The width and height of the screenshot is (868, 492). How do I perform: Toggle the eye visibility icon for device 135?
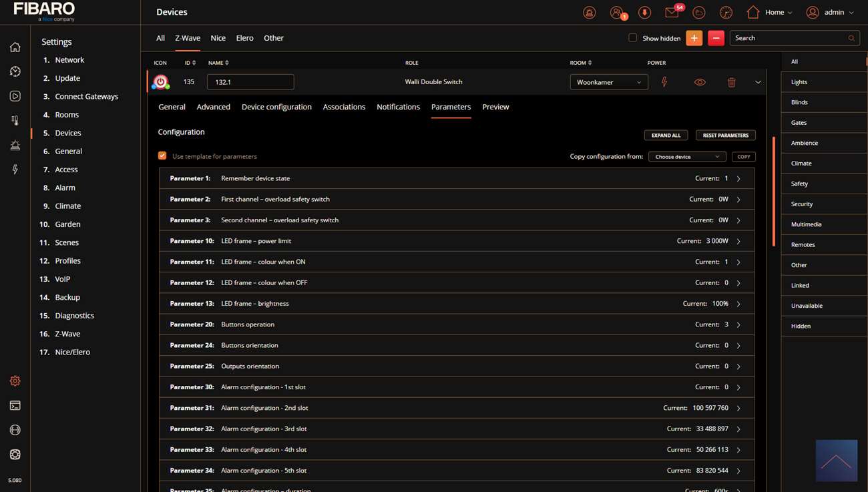click(700, 82)
